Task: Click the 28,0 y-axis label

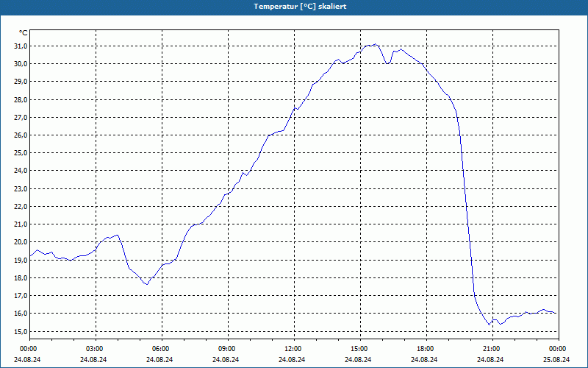Action: 21,100
